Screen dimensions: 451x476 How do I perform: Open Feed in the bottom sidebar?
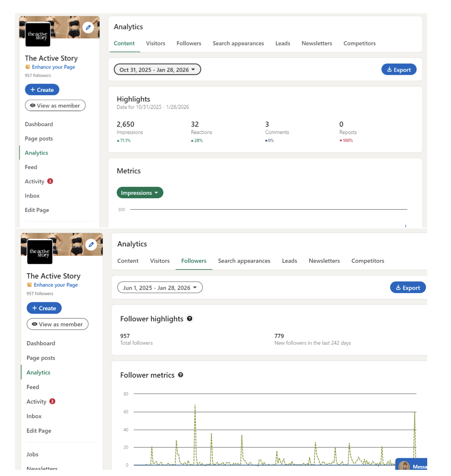[33, 387]
